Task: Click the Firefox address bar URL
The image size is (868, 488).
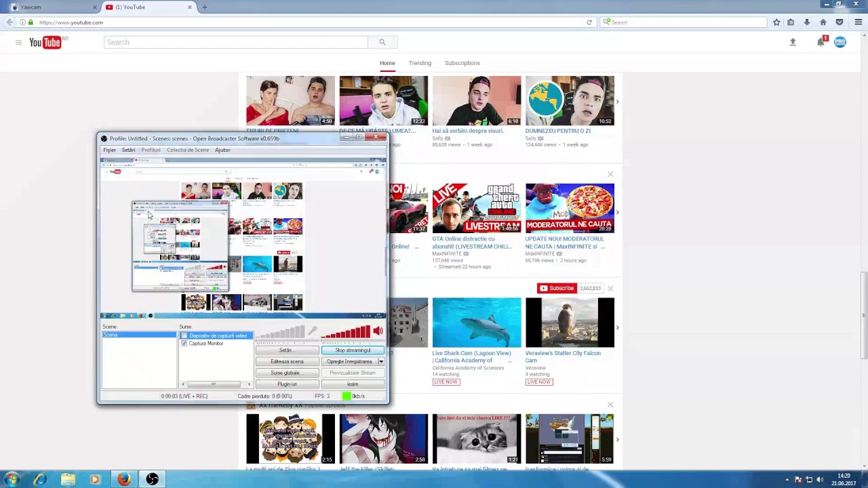Action: [x=71, y=22]
